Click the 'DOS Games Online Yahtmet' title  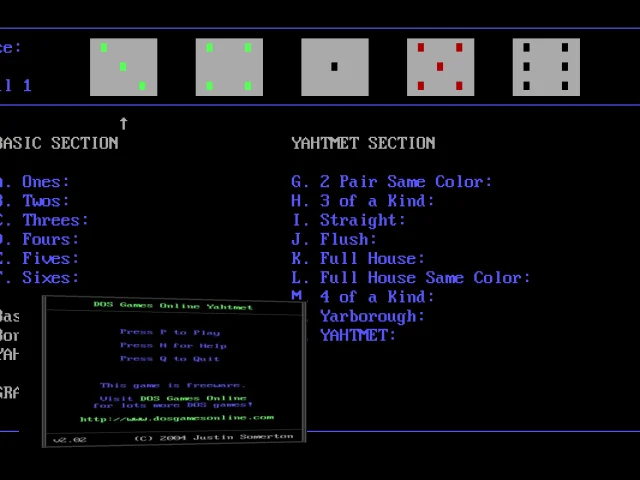tap(173, 306)
